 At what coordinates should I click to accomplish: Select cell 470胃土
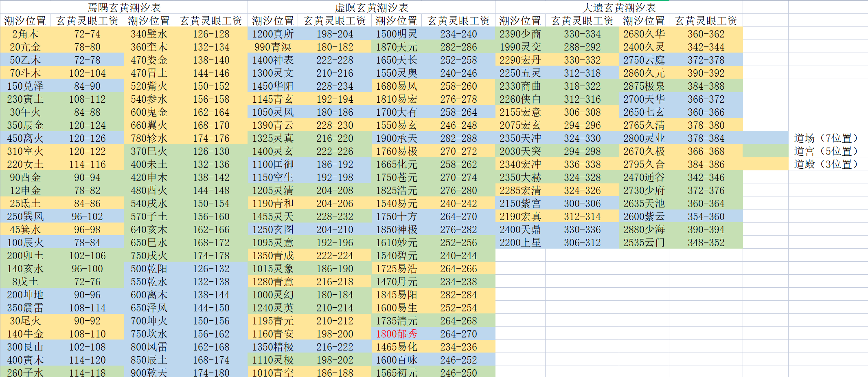(149, 73)
